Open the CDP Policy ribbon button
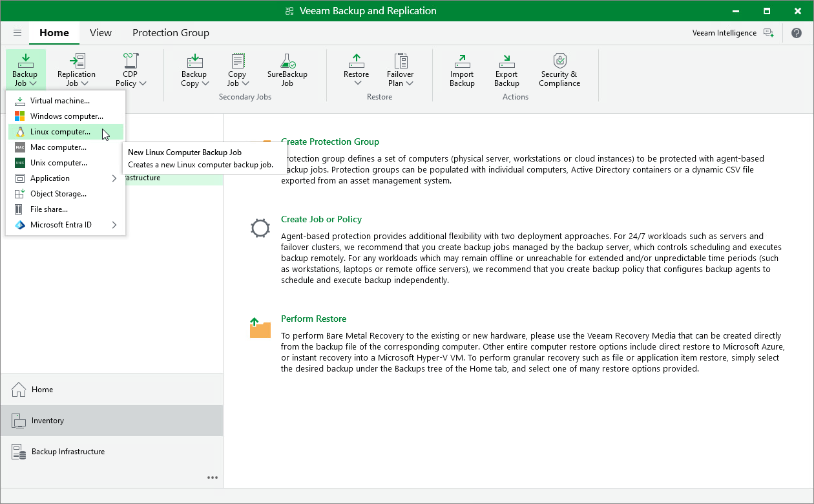The height and width of the screenshot is (504, 814). click(x=130, y=70)
